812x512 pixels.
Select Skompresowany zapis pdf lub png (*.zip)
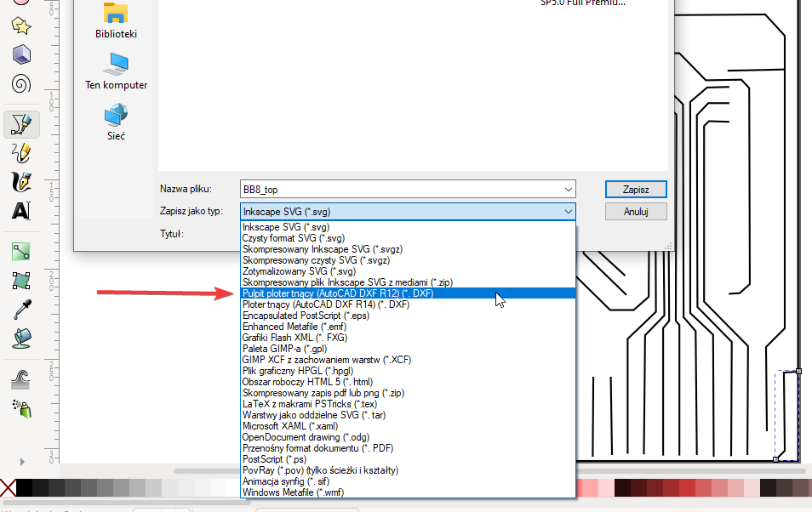click(408, 393)
